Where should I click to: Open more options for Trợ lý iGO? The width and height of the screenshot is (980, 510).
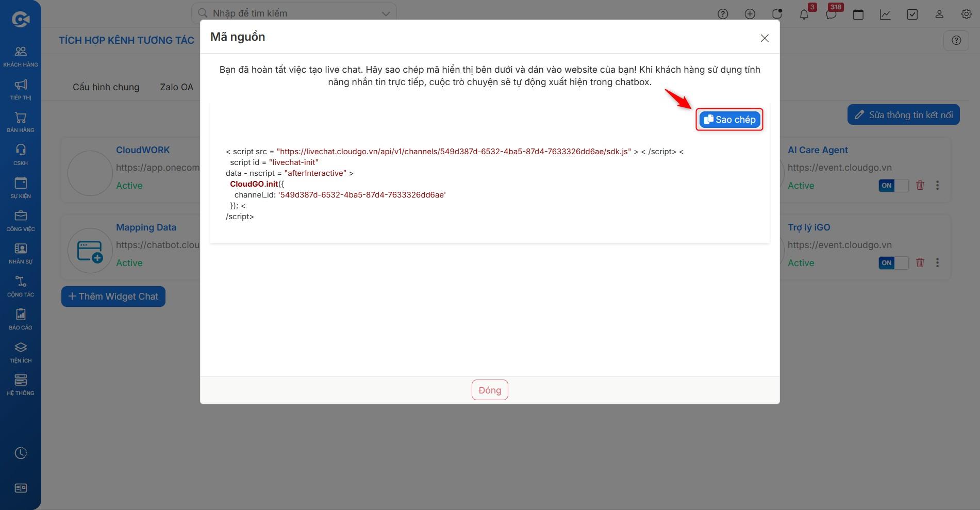coord(938,262)
